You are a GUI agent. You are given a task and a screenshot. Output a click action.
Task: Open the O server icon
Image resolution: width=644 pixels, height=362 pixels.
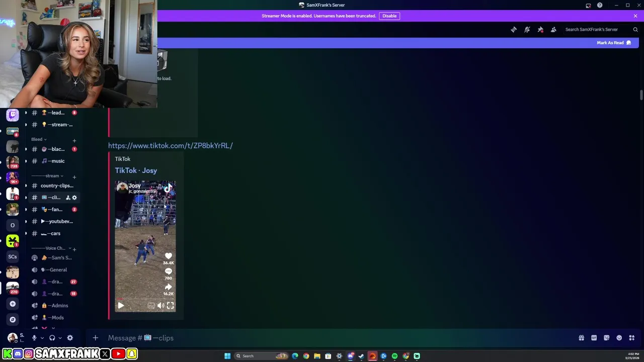click(x=13, y=225)
